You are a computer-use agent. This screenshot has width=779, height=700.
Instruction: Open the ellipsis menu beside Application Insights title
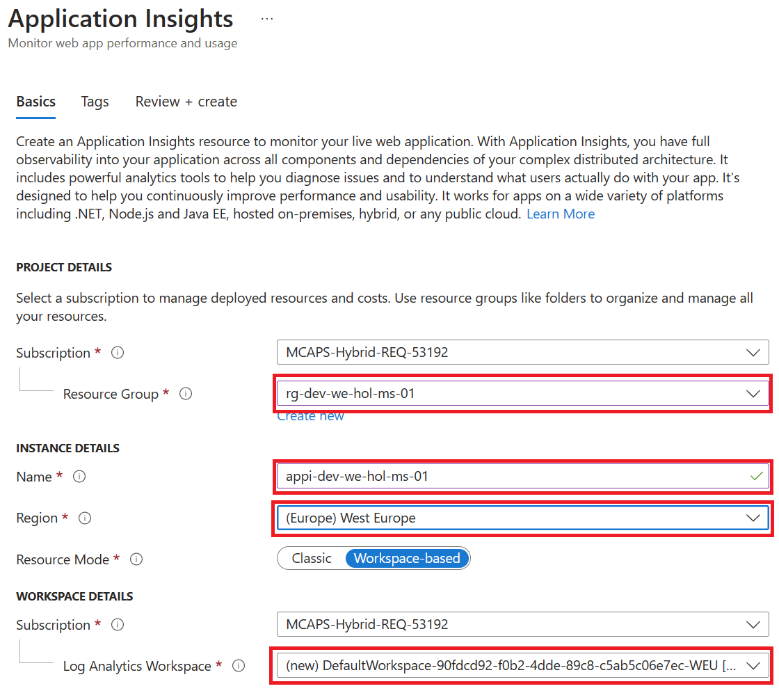pos(266,18)
